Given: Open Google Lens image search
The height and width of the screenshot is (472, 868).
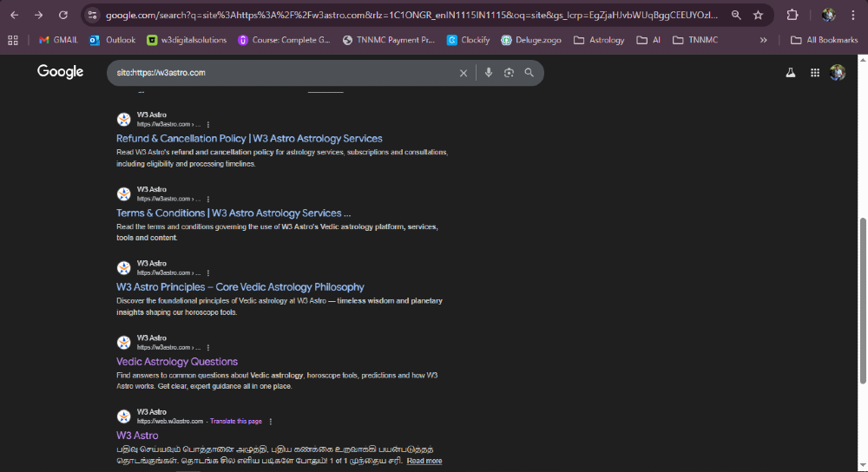Looking at the screenshot, I should tap(509, 73).
